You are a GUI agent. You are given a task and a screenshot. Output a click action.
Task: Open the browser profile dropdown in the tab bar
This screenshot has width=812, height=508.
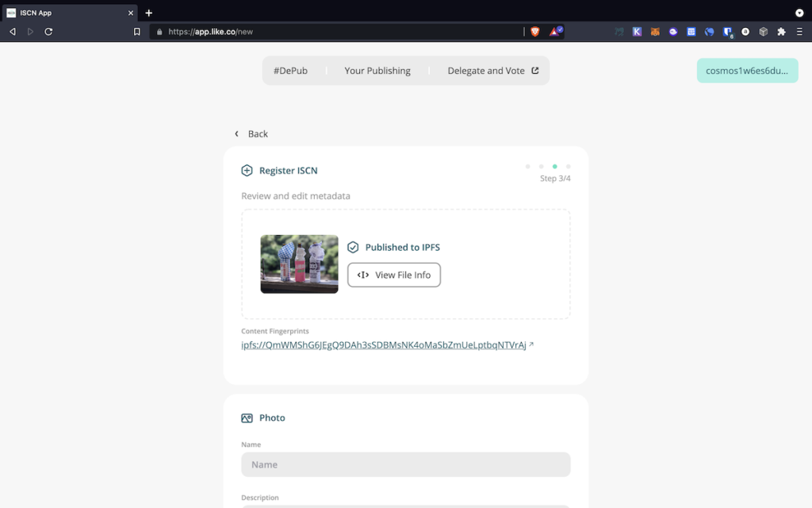pos(799,13)
